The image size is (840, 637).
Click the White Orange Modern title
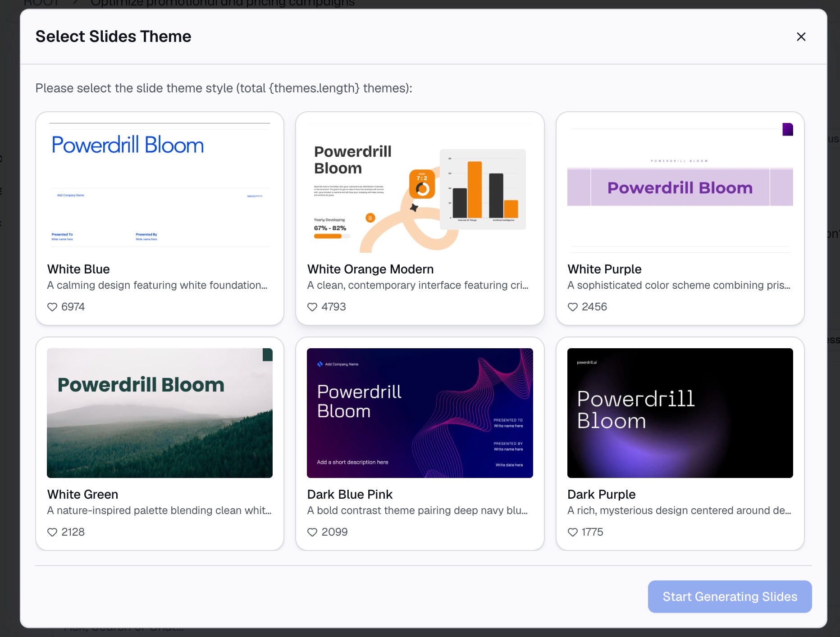point(370,269)
